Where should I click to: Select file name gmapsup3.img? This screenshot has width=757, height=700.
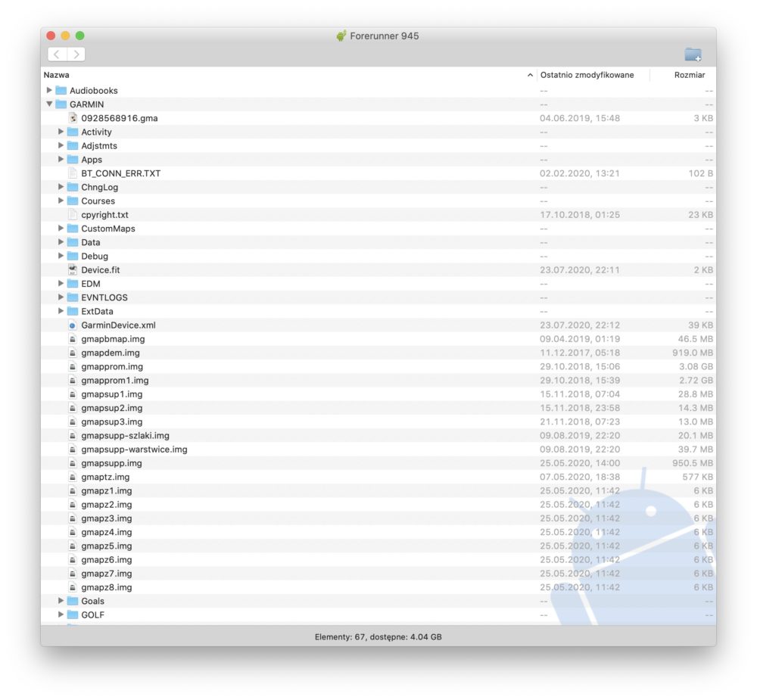tap(112, 422)
